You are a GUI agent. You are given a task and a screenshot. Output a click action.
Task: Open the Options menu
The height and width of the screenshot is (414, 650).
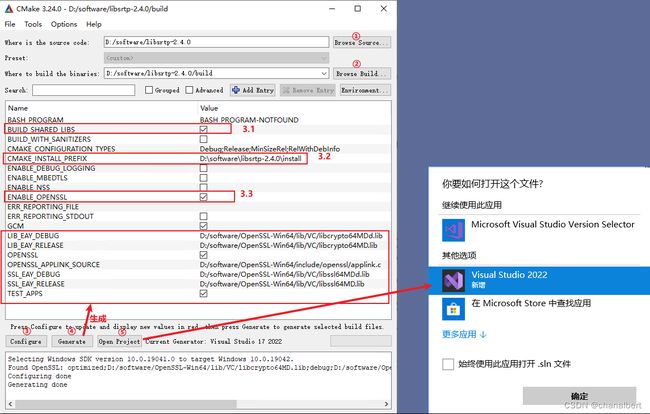[x=64, y=24]
